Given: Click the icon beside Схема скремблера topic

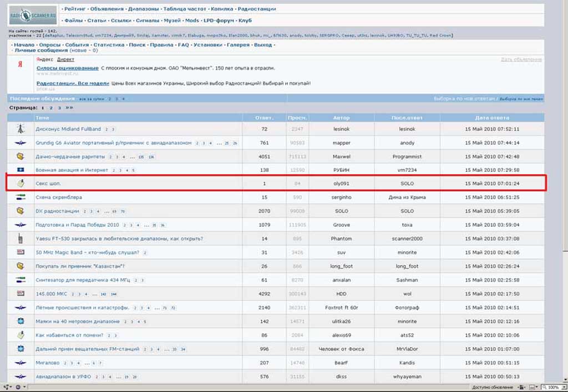Looking at the screenshot, I should click(x=21, y=197).
